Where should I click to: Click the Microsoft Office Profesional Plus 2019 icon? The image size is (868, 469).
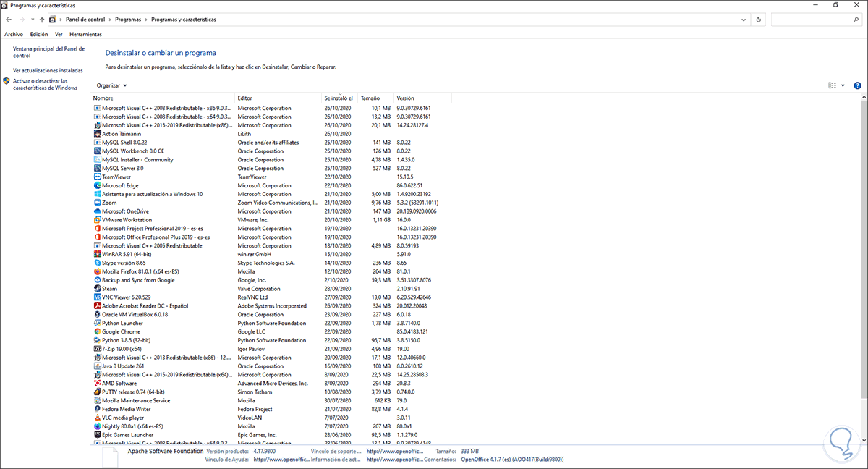click(97, 237)
